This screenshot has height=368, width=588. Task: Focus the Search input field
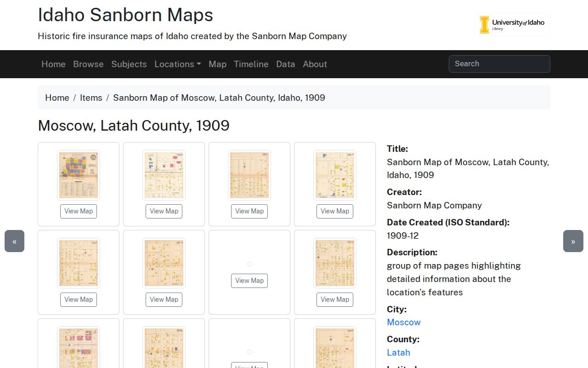pyautogui.click(x=499, y=64)
